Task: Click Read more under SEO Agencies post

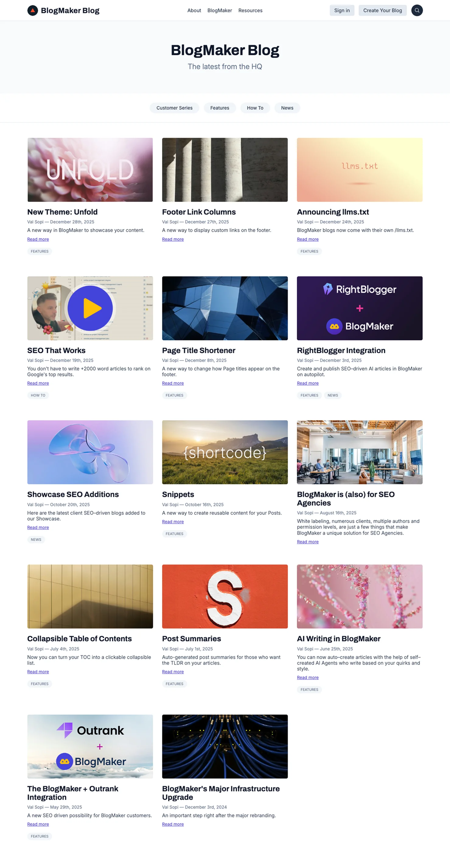Action: point(308,542)
